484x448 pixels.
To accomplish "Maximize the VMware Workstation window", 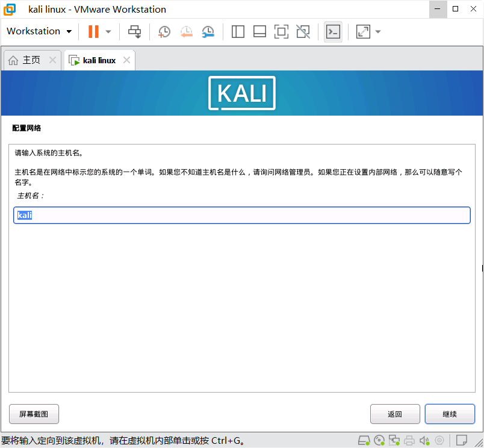I will (x=455, y=9).
